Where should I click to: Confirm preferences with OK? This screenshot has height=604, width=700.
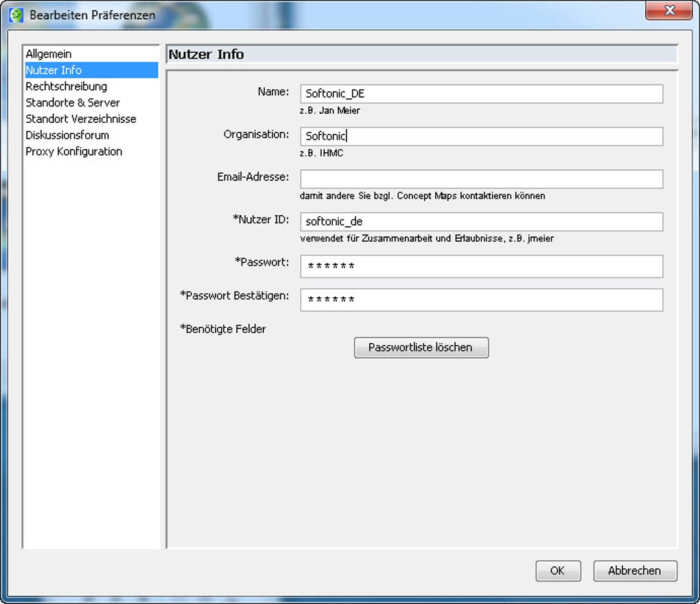tap(558, 570)
